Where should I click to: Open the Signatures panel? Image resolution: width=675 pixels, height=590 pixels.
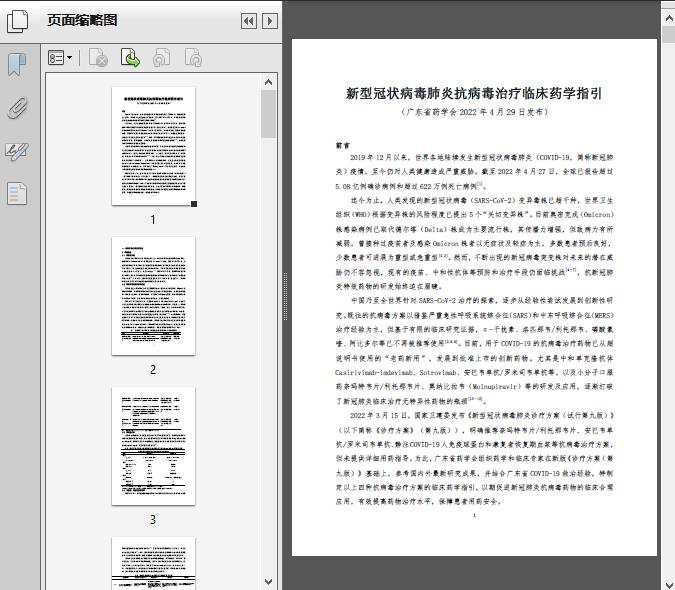17,151
